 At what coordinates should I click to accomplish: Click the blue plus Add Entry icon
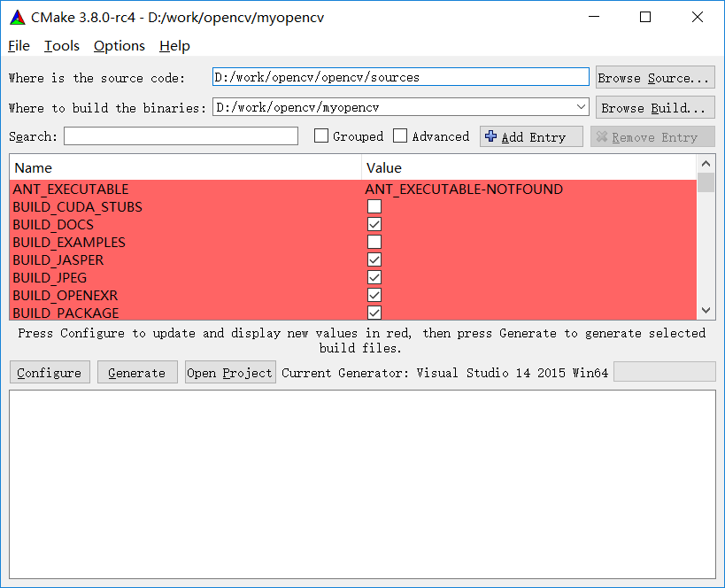click(x=490, y=136)
